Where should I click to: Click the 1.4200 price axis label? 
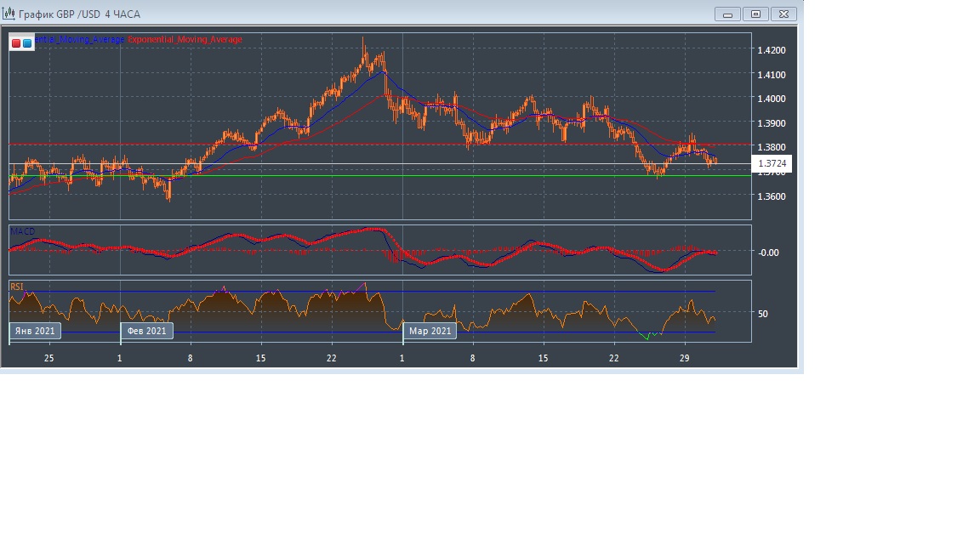click(x=772, y=50)
